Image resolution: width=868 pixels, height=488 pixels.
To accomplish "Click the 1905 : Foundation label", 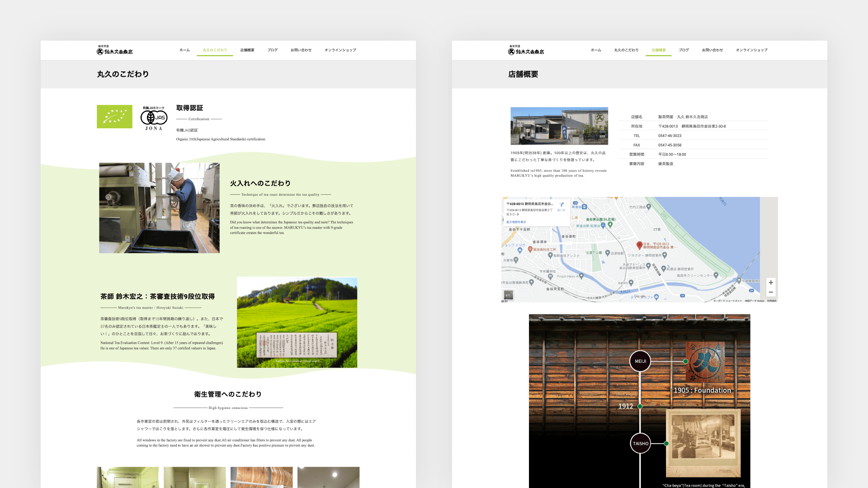I will pyautogui.click(x=703, y=390).
